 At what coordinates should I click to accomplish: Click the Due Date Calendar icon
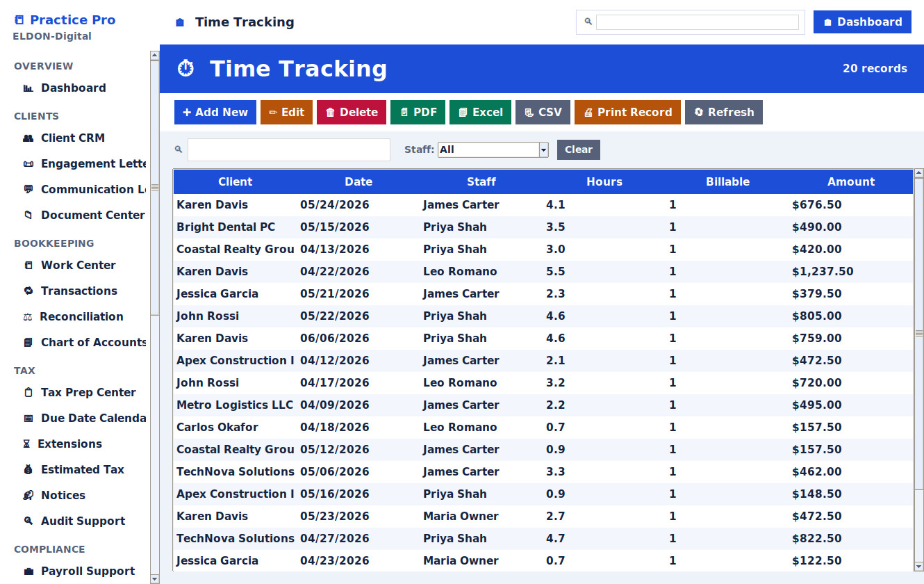[x=28, y=419]
